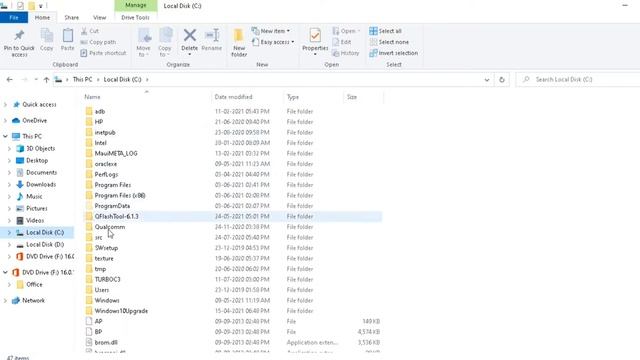Refresh the Local Disk (C:) view

[x=502, y=80]
